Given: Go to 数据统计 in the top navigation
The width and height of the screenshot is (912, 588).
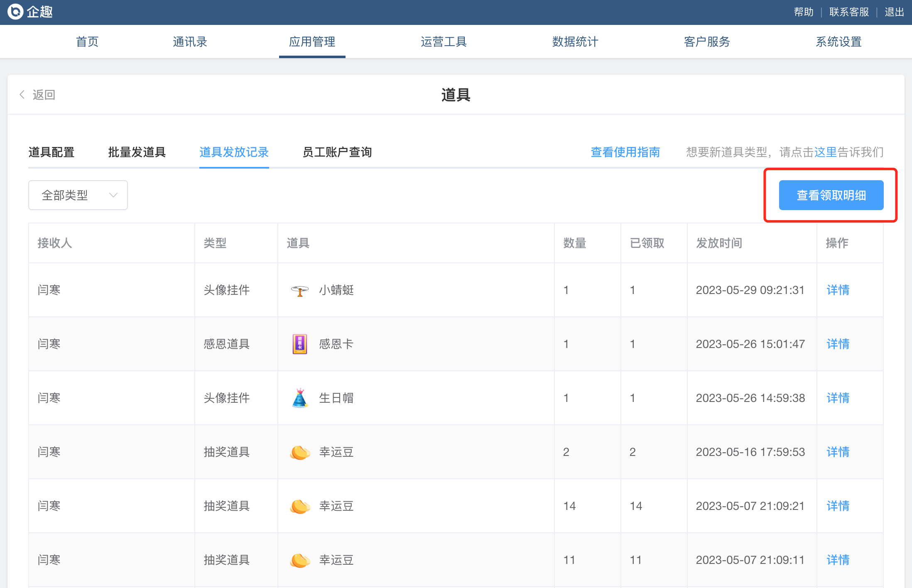Looking at the screenshot, I should click(x=575, y=42).
